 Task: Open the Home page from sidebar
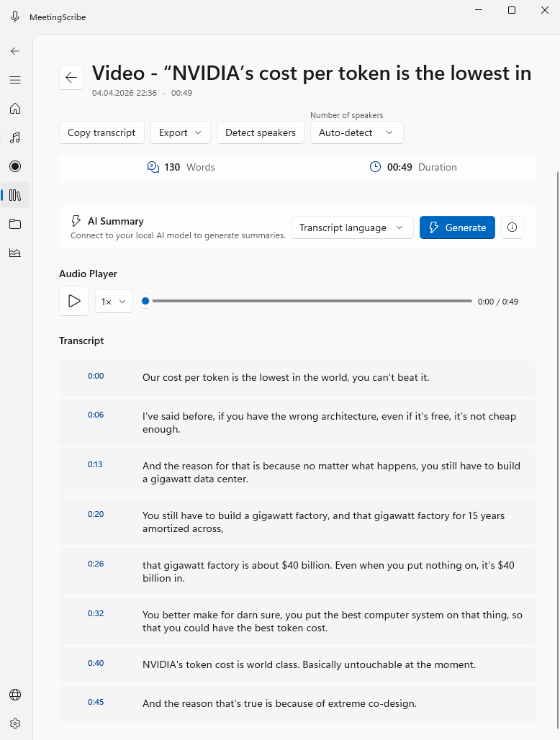point(15,109)
